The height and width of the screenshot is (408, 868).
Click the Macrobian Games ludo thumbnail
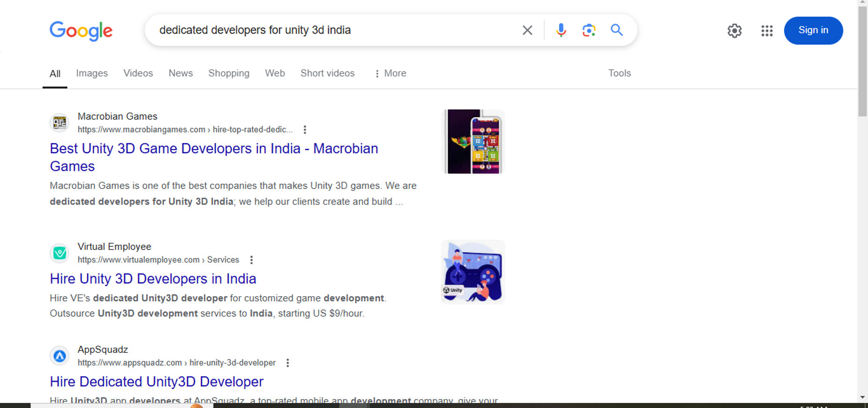473,142
